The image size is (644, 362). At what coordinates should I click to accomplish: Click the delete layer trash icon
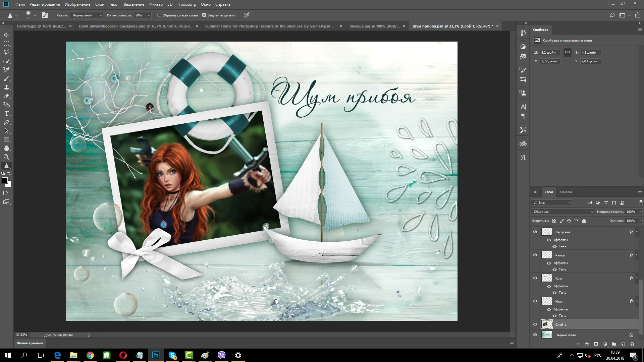(632, 344)
